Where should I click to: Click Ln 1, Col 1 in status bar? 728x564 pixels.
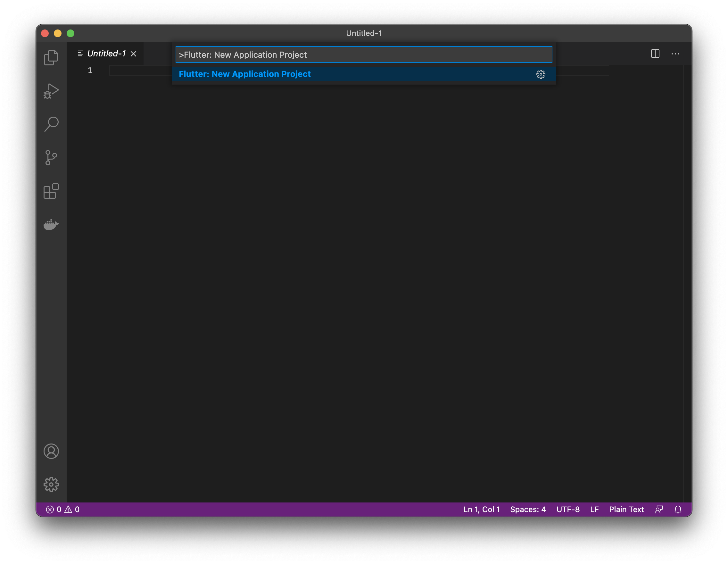pos(481,509)
